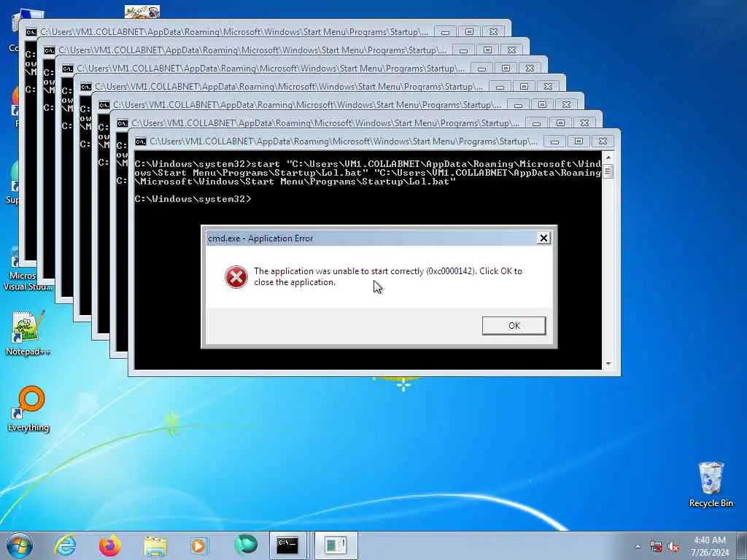This screenshot has height=560, width=747.
Task: Minimize the second command prompt window from back
Action: click(463, 50)
